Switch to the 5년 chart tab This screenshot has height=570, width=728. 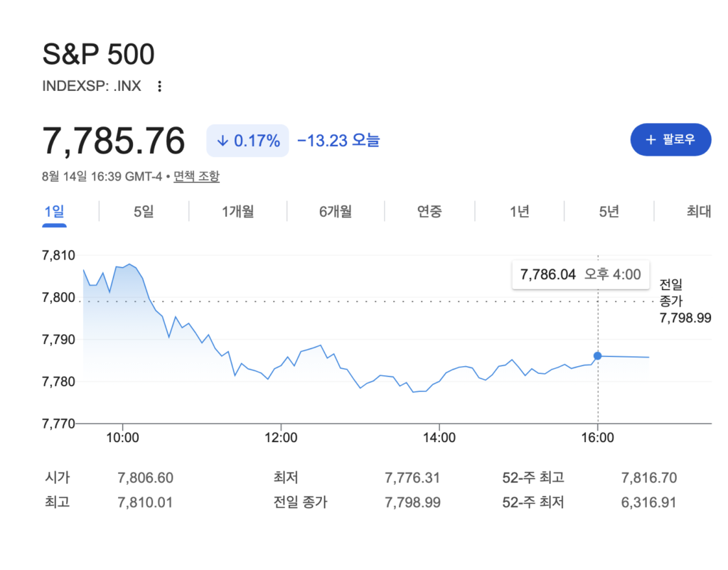(609, 212)
